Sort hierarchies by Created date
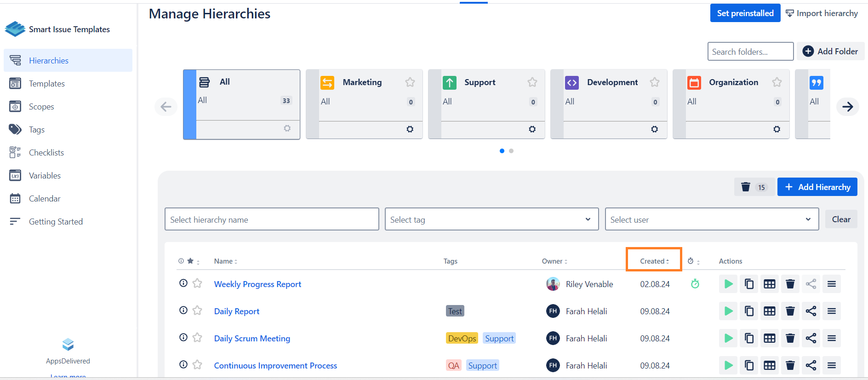 654,261
